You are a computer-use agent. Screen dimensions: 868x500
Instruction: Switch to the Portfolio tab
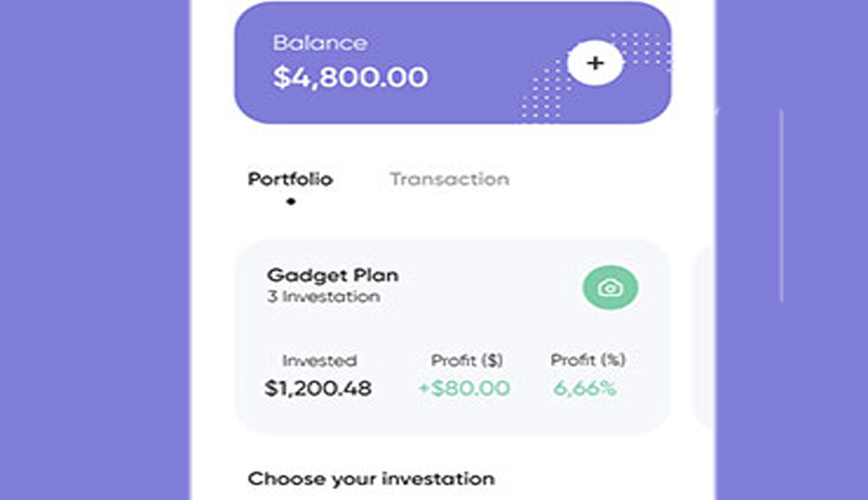point(290,178)
